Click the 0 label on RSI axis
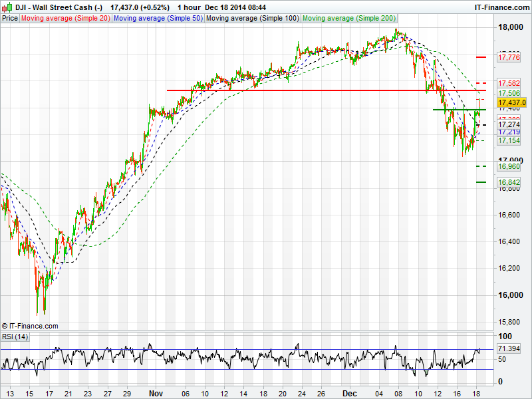This screenshot has height=399, width=532. pyautogui.click(x=500, y=382)
